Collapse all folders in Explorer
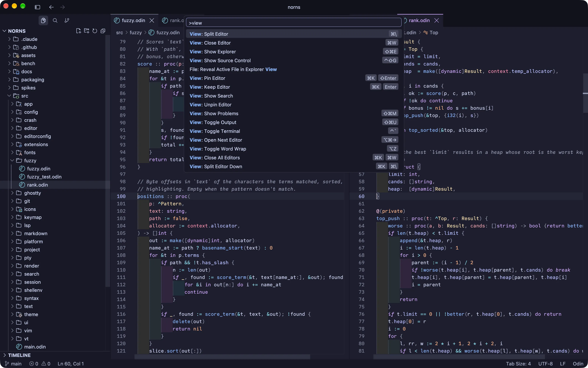Screen dimensions: 588x368 click(x=103, y=31)
